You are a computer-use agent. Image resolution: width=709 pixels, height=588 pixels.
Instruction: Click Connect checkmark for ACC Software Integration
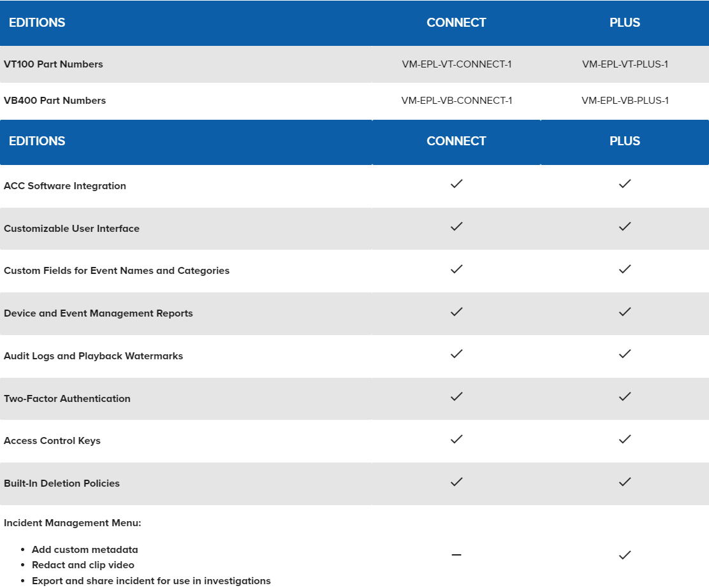(x=457, y=184)
